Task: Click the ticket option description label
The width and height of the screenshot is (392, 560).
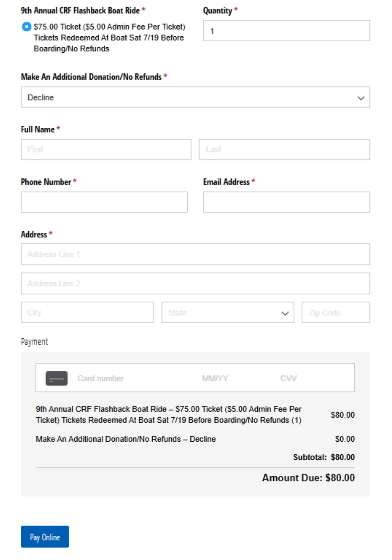Action: pyautogui.click(x=109, y=38)
